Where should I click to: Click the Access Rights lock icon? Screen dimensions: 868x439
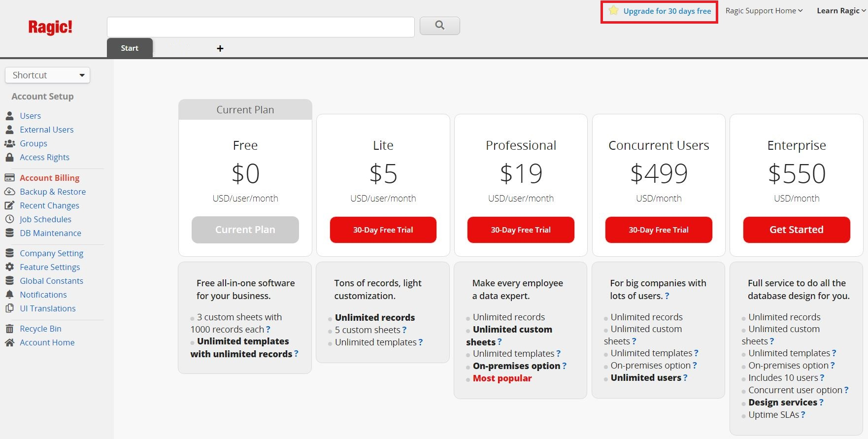[9, 157]
